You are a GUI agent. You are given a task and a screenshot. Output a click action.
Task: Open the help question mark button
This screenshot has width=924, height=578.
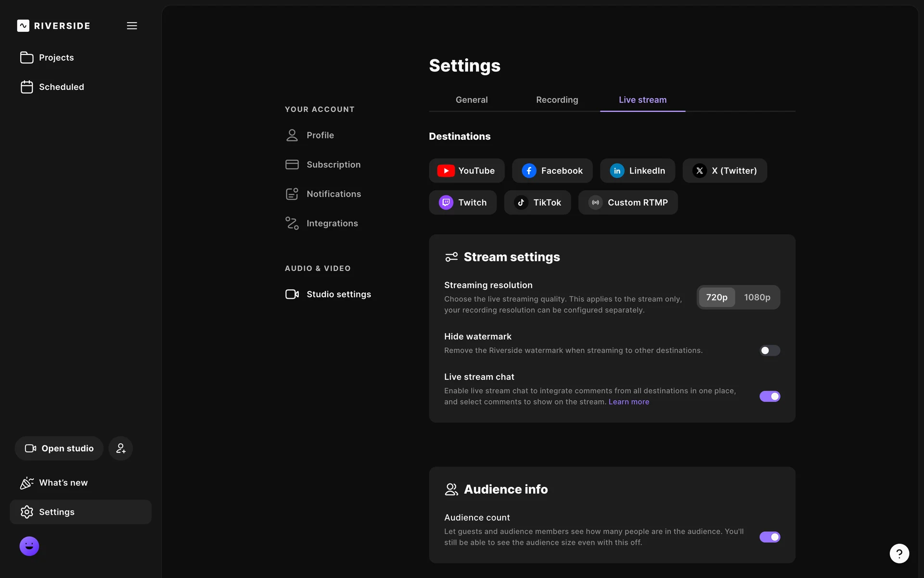tap(899, 553)
